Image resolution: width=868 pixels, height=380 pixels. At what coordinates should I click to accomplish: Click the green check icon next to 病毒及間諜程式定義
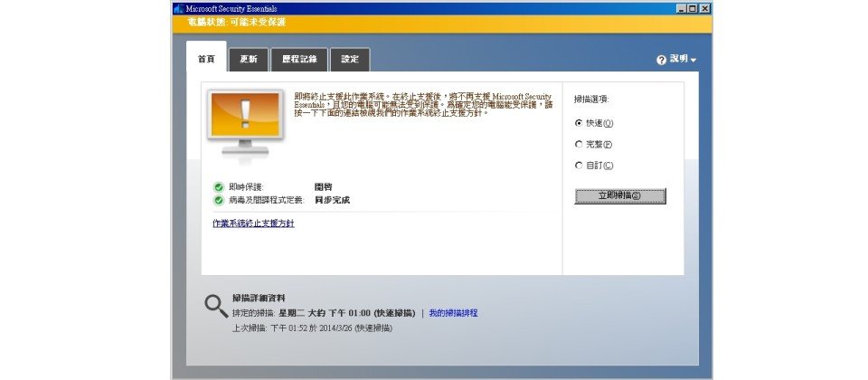(219, 199)
